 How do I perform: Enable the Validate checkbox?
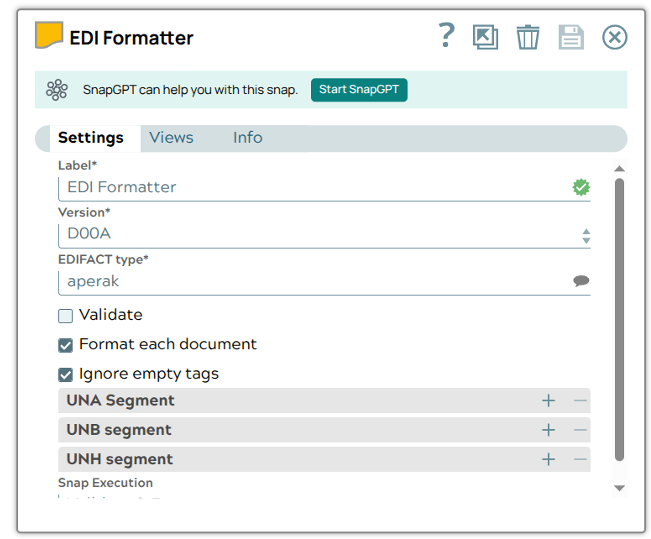point(66,316)
